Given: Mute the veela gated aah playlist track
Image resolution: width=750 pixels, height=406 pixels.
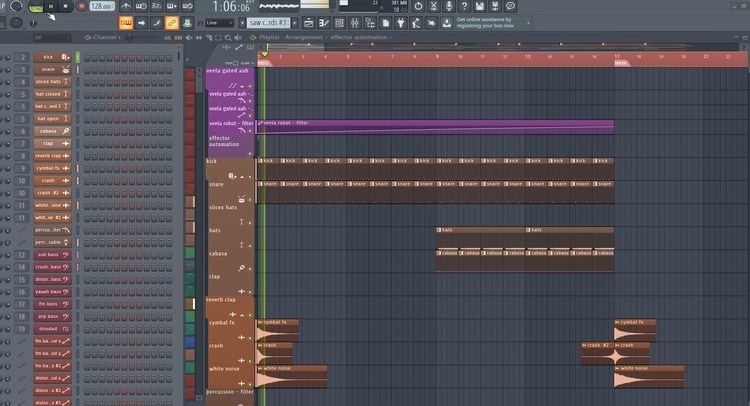Looking at the screenshot, I should coord(250,86).
